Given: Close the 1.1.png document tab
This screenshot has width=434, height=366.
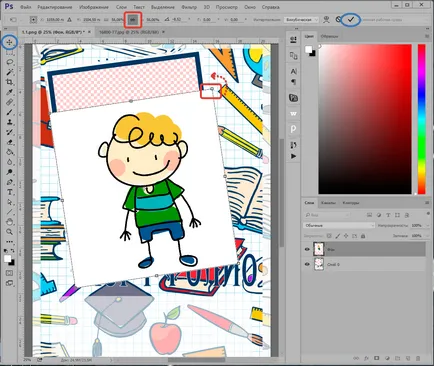Looking at the screenshot, I should click(89, 32).
